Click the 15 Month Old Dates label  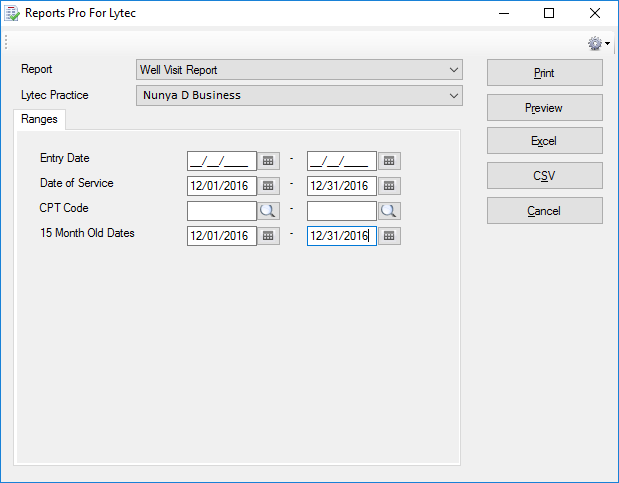coord(87,233)
